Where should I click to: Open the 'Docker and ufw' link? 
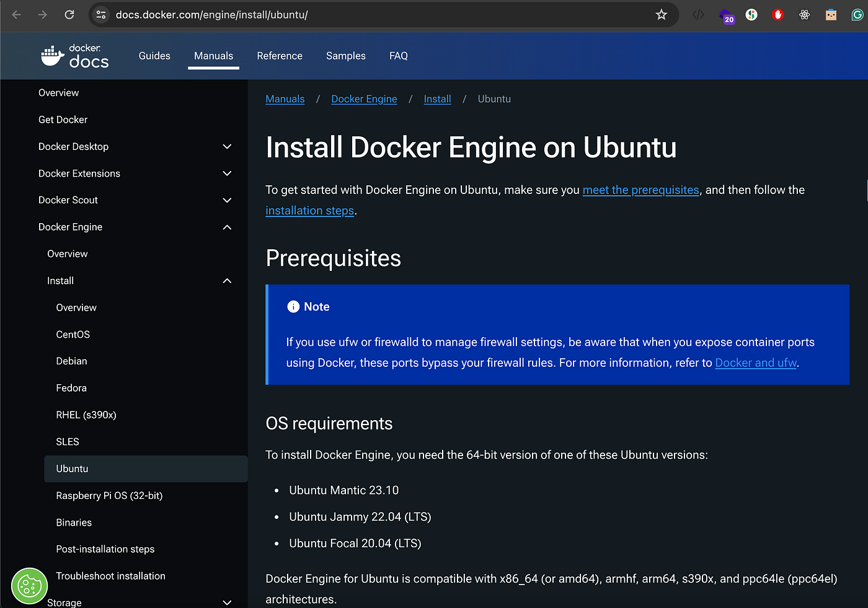point(756,363)
